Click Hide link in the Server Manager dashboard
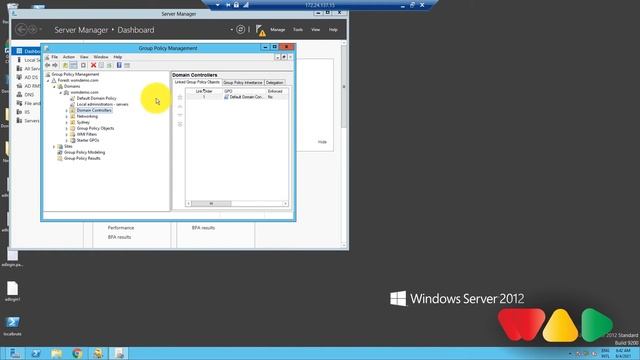640x360 pixels. pyautogui.click(x=322, y=142)
